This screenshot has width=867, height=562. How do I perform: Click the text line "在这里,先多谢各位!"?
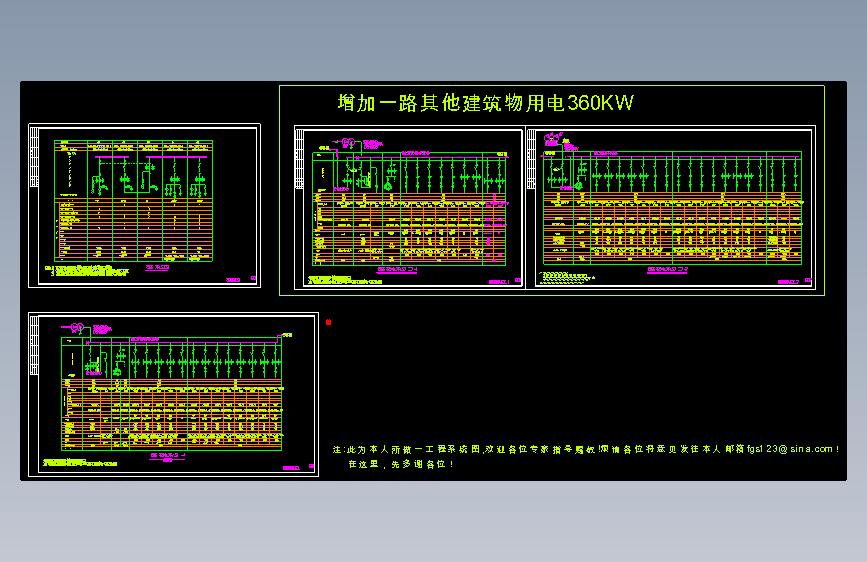coord(401,464)
